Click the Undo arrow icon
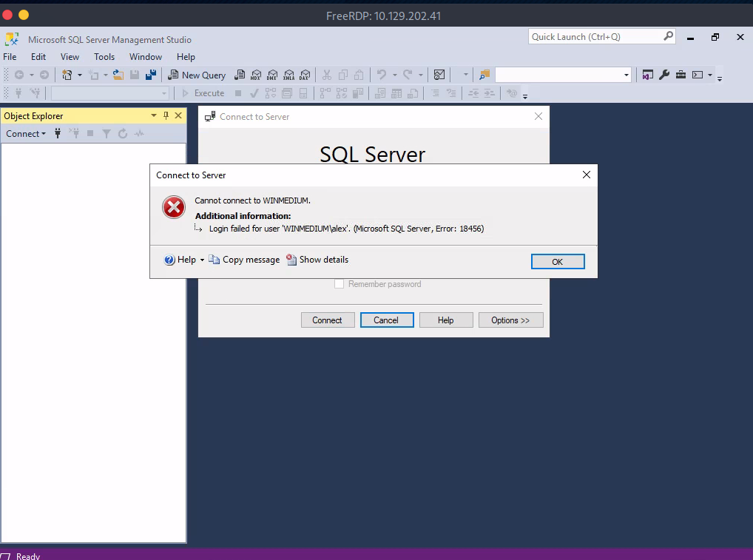The height and width of the screenshot is (560, 753). [382, 75]
